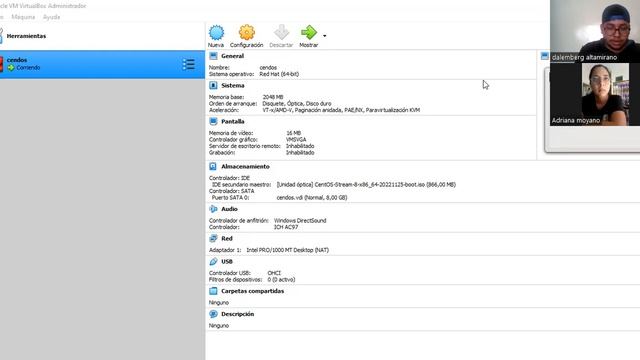Click the CentOS-Stream boot.iso optical drive entry
This screenshot has height=360, width=640.
tap(366, 184)
